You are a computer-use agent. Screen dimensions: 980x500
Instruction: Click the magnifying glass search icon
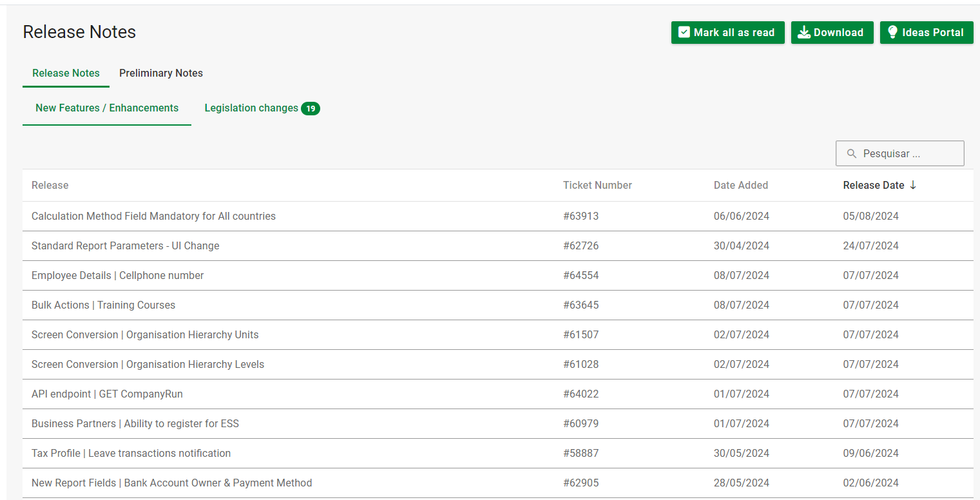pos(851,153)
